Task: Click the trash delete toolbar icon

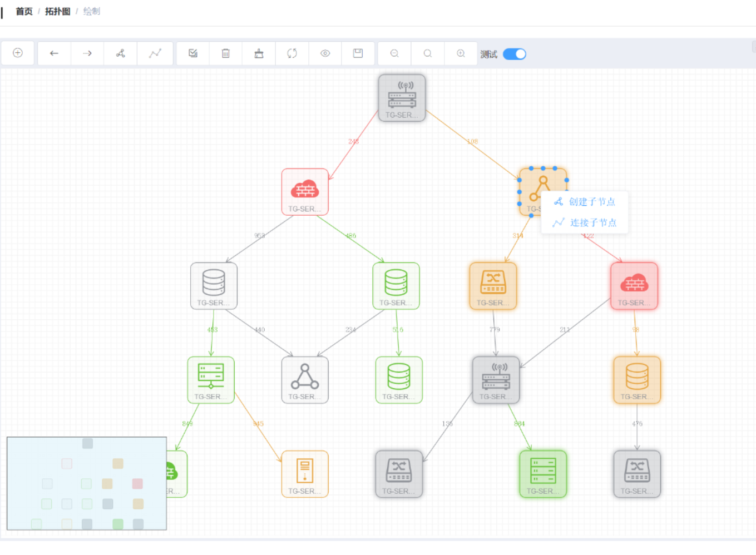Action: (x=226, y=53)
